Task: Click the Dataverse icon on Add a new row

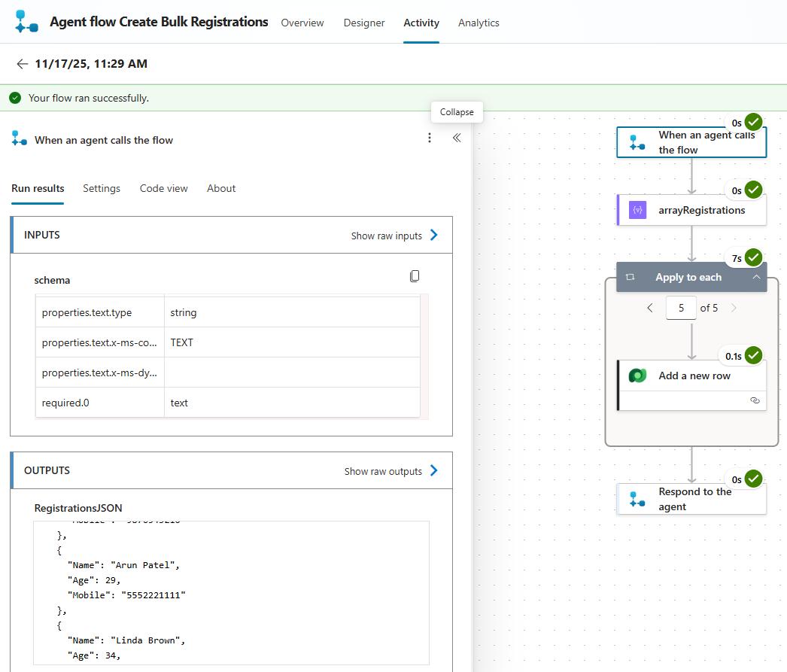Action: point(637,376)
